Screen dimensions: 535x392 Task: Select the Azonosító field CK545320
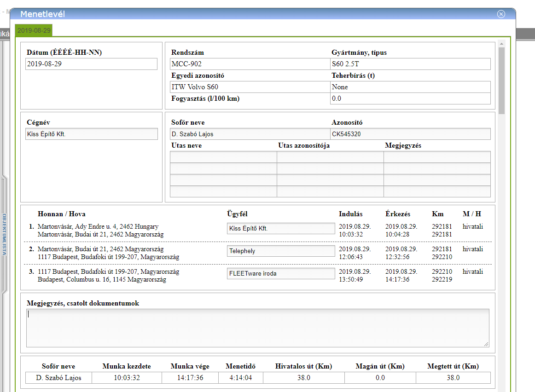point(410,134)
